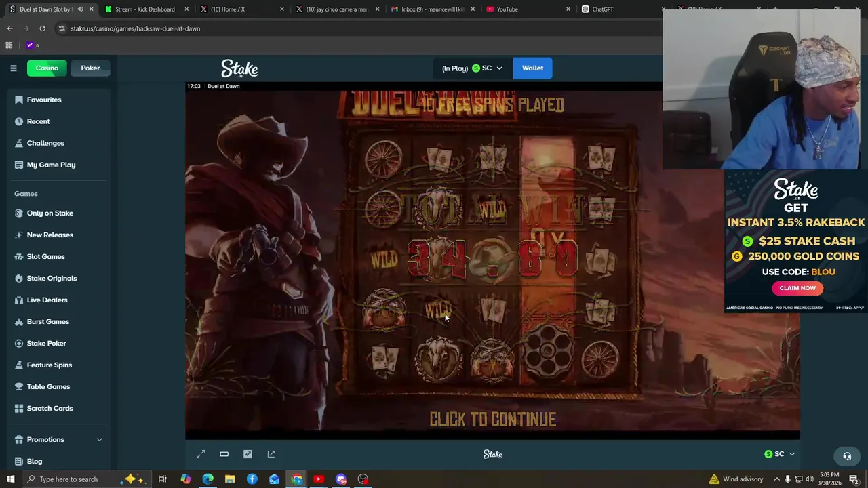Click the Promotions gift icon

coord(19,439)
